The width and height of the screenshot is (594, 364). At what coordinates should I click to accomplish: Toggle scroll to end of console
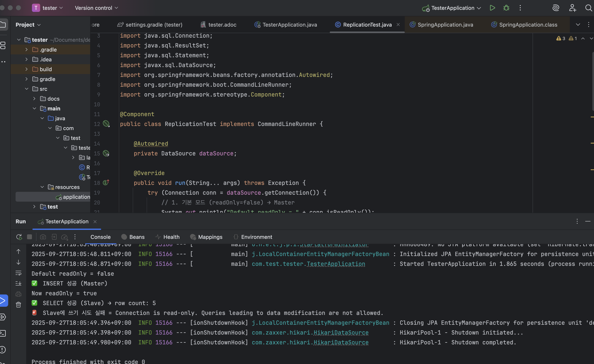click(x=19, y=283)
